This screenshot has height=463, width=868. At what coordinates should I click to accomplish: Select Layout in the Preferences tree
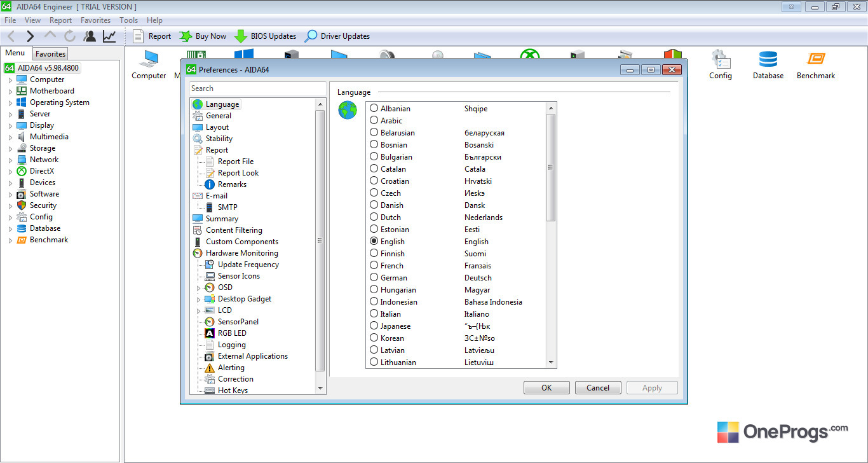coord(217,127)
